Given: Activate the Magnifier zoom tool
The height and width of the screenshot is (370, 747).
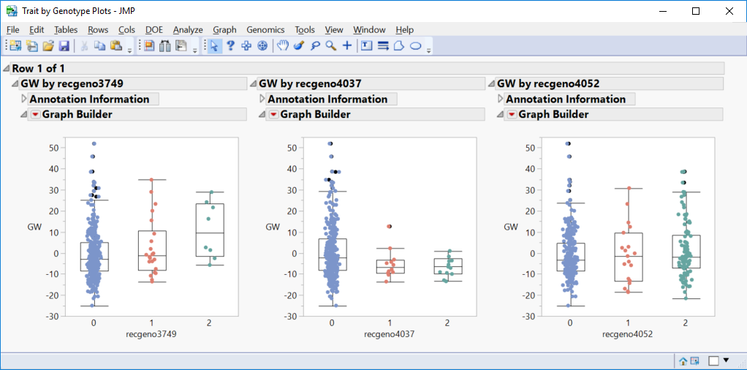Looking at the screenshot, I should (x=331, y=46).
